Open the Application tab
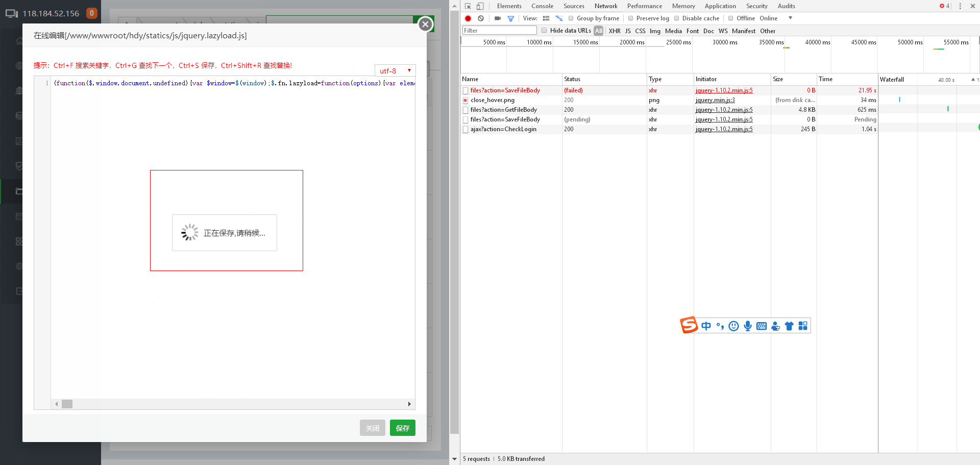The image size is (980, 465). [720, 6]
